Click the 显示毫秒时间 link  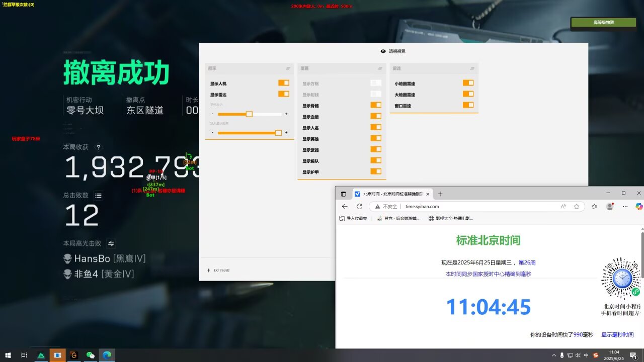click(616, 334)
